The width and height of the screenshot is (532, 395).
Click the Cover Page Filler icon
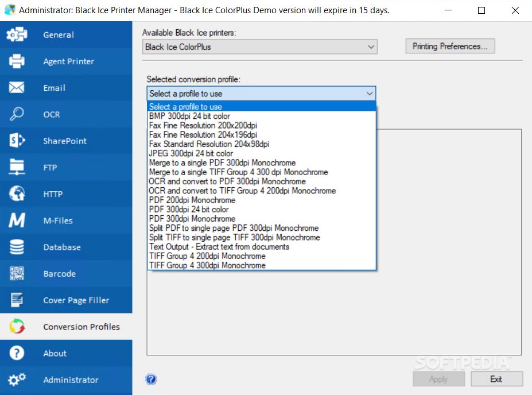(x=17, y=300)
